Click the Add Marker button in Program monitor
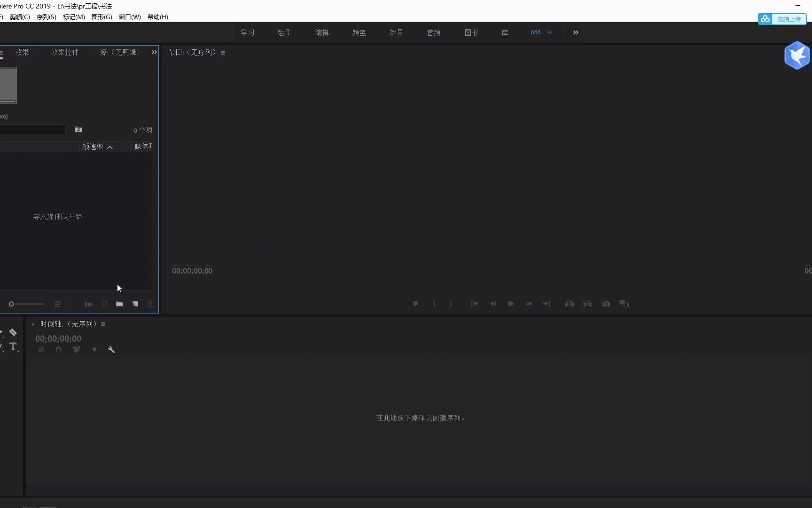The image size is (812, 508). pyautogui.click(x=415, y=304)
